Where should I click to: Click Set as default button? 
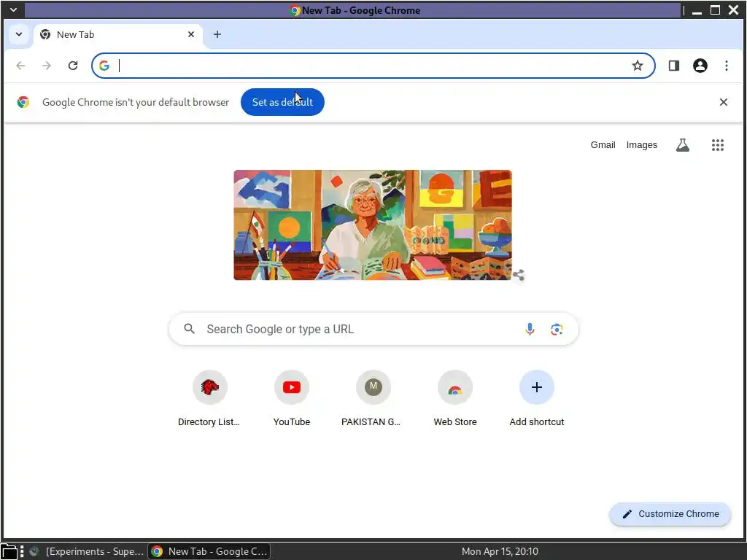click(282, 102)
